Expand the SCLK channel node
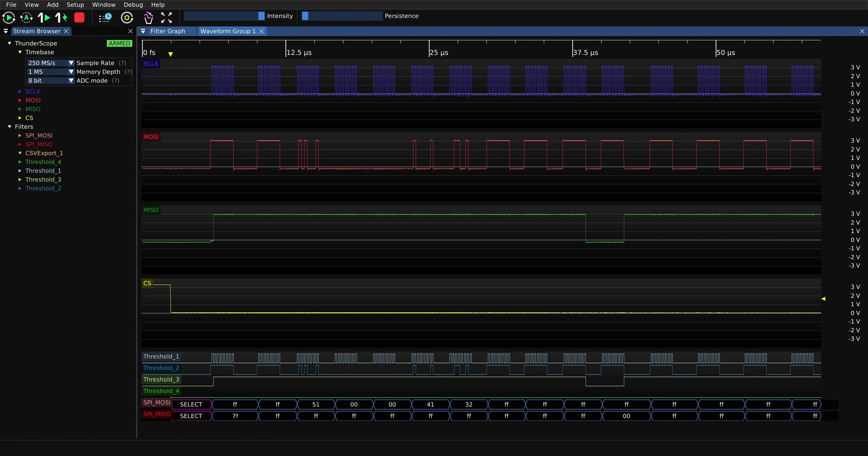The width and height of the screenshot is (868, 456). 20,91
